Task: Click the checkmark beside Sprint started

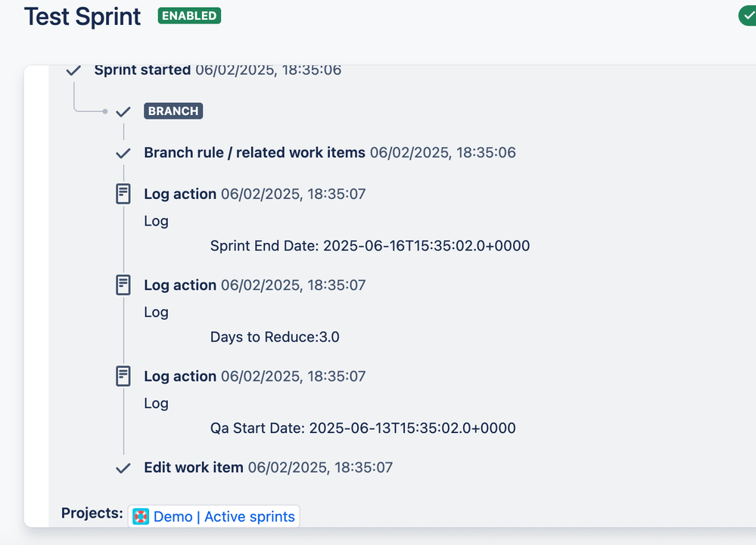Action: pyautogui.click(x=73, y=70)
